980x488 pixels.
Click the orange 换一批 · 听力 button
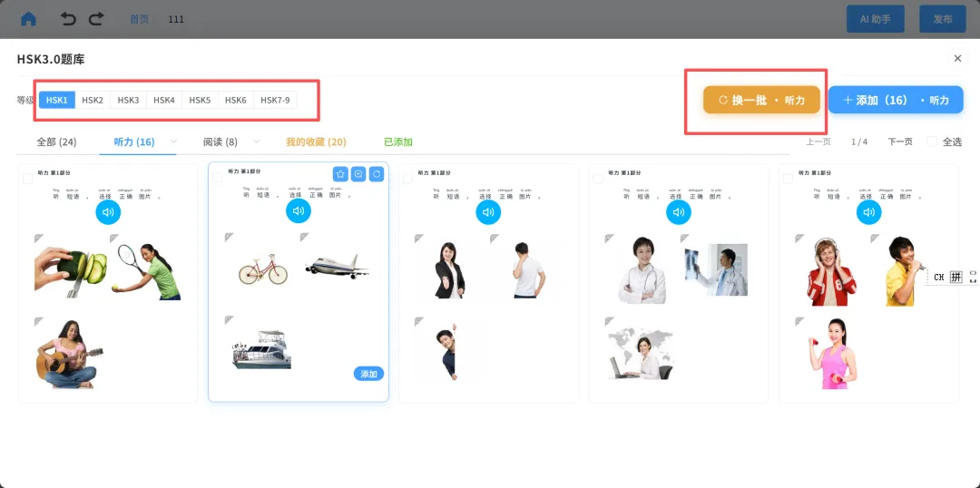click(761, 100)
